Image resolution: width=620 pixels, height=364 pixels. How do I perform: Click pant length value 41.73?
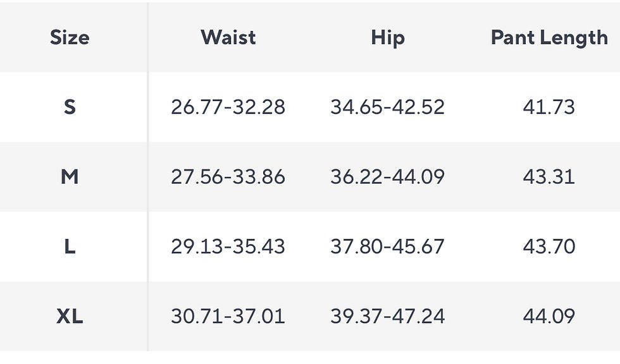tap(549, 107)
